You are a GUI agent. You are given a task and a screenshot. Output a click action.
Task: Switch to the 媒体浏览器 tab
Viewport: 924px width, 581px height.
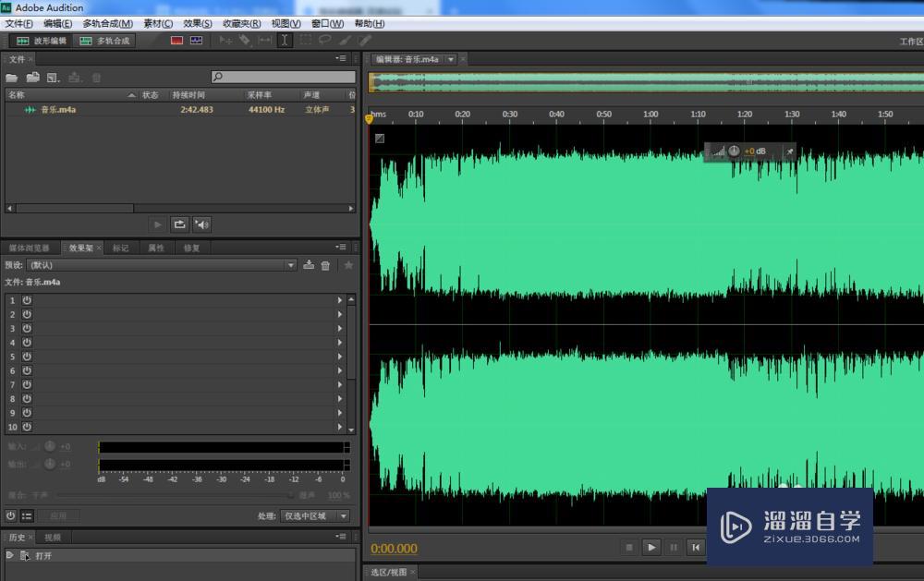[x=30, y=248]
